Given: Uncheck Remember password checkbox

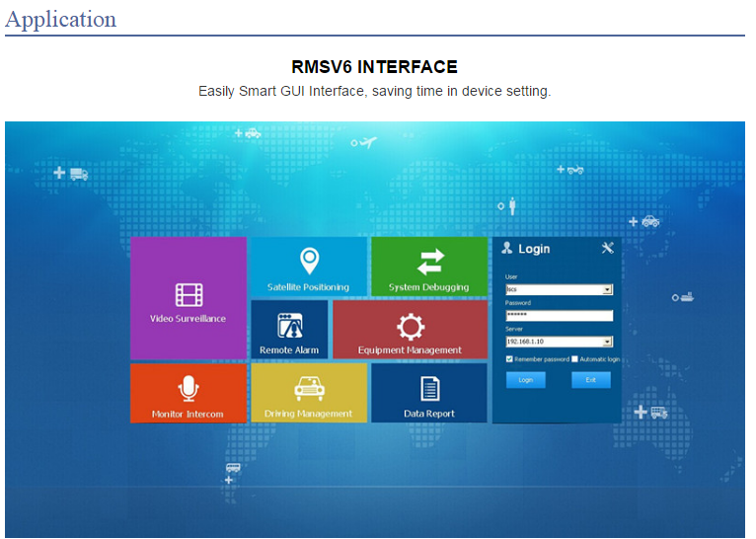Looking at the screenshot, I should 509,359.
